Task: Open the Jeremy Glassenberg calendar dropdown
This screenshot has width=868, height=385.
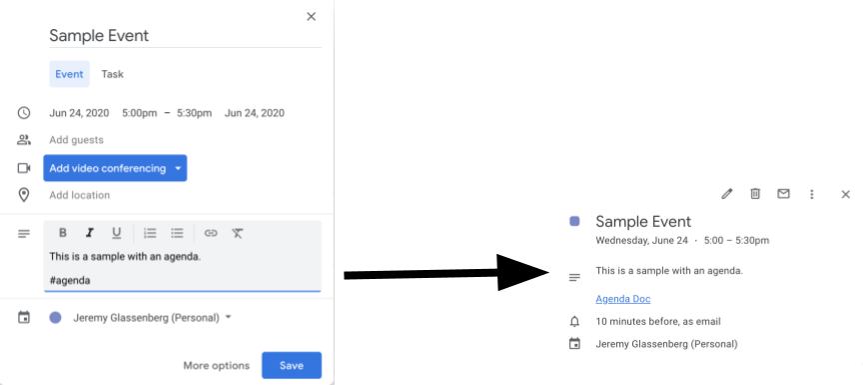Action: pos(229,318)
